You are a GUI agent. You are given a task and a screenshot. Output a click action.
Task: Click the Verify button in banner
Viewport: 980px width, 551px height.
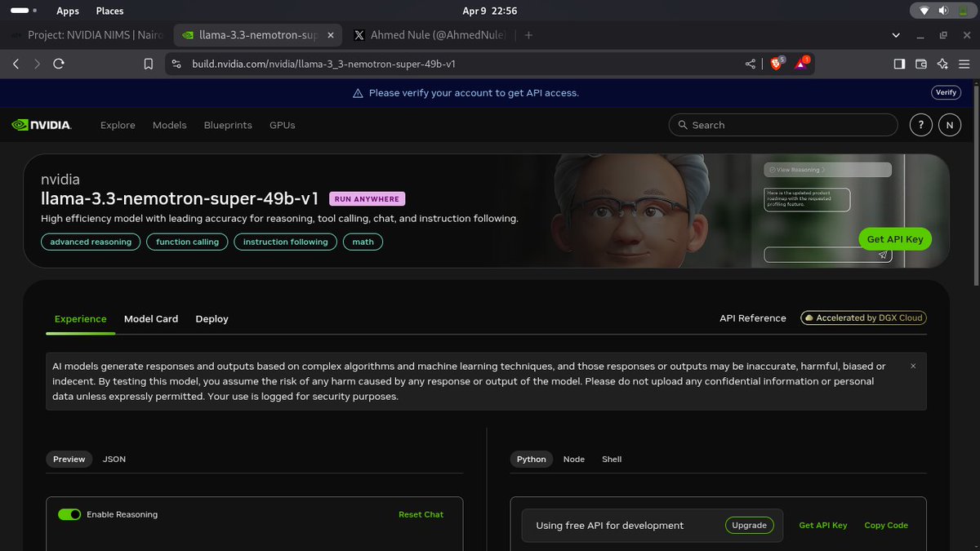point(946,93)
